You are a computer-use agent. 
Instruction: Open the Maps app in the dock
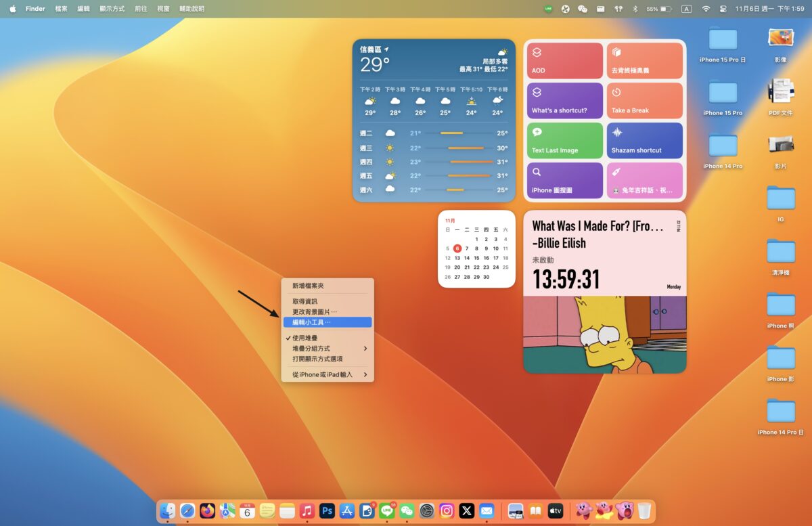pos(227,510)
